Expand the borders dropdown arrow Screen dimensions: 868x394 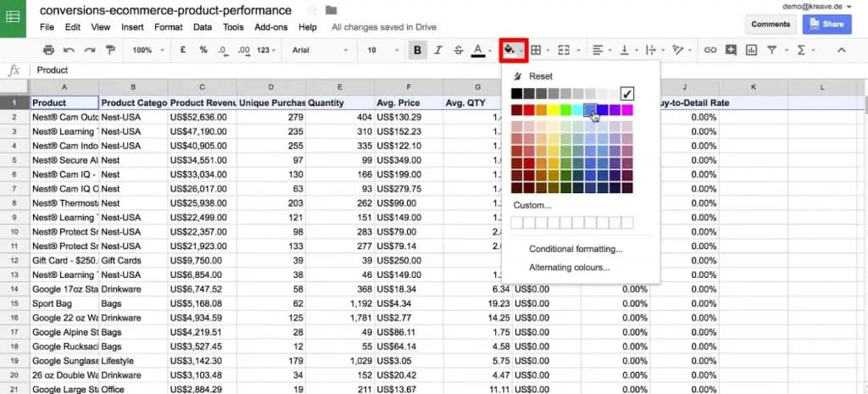pyautogui.click(x=548, y=51)
